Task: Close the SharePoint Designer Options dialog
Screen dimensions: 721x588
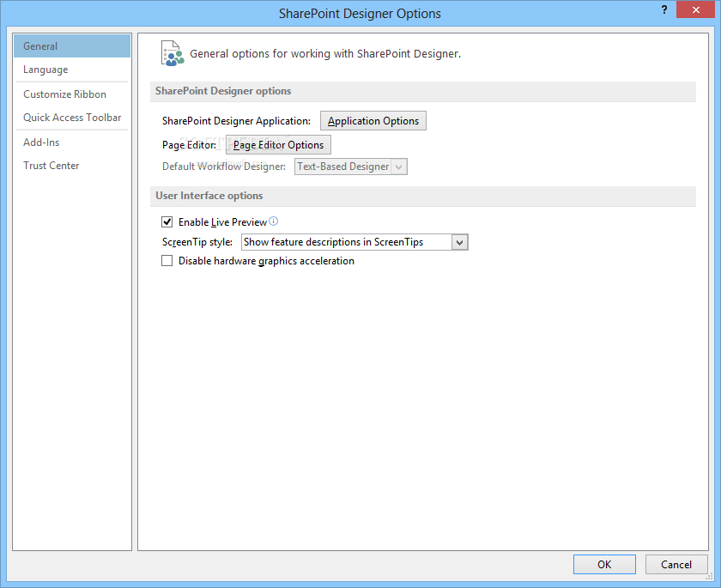Action: click(695, 9)
